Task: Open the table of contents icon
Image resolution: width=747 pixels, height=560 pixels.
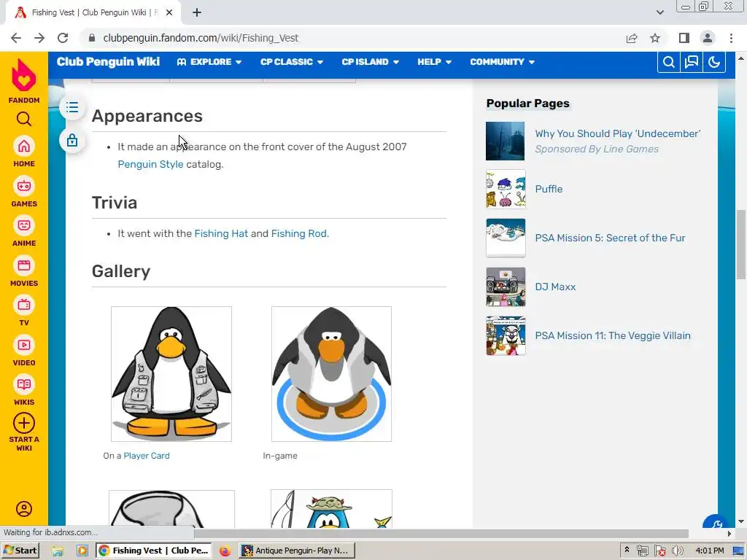Action: tap(72, 107)
